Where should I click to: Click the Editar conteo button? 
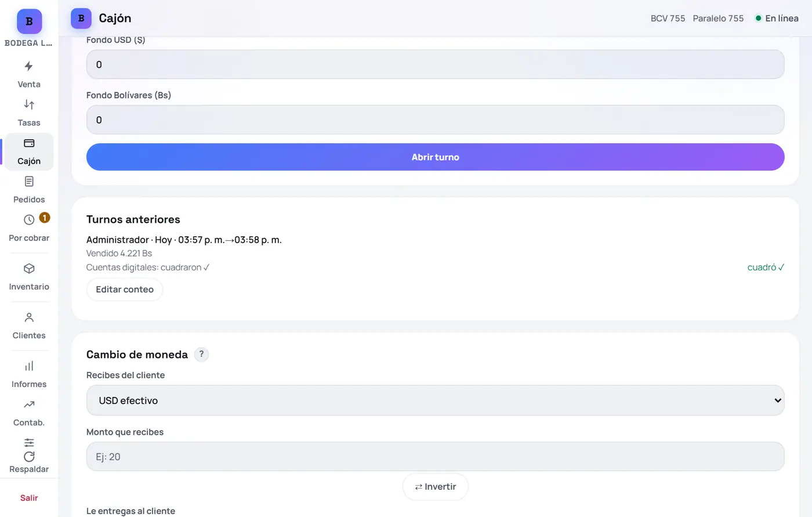[125, 290]
